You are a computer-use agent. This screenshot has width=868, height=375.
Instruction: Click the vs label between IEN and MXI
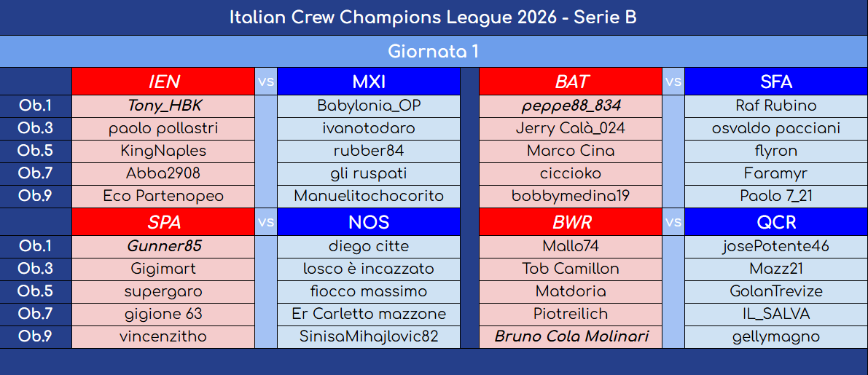click(266, 82)
